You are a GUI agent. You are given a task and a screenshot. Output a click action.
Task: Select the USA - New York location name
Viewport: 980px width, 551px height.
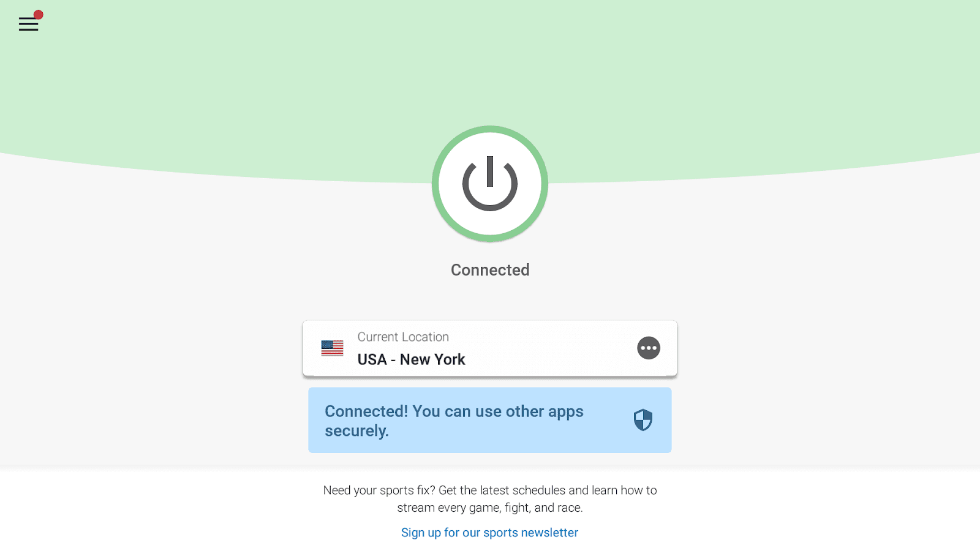pyautogui.click(x=412, y=359)
